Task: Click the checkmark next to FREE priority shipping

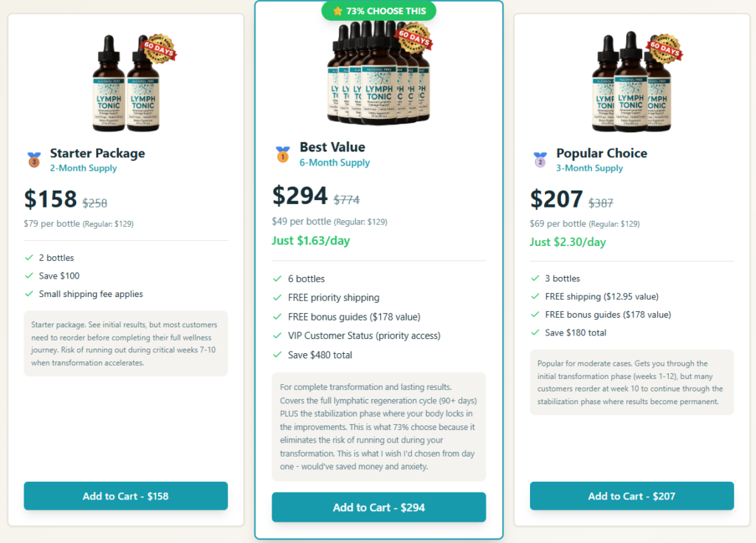Action: [x=278, y=298]
